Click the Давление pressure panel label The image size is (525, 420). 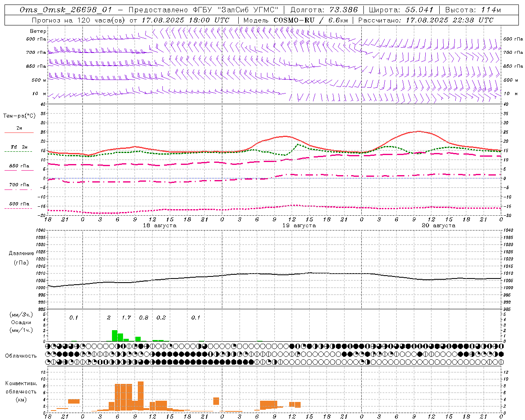point(21,253)
